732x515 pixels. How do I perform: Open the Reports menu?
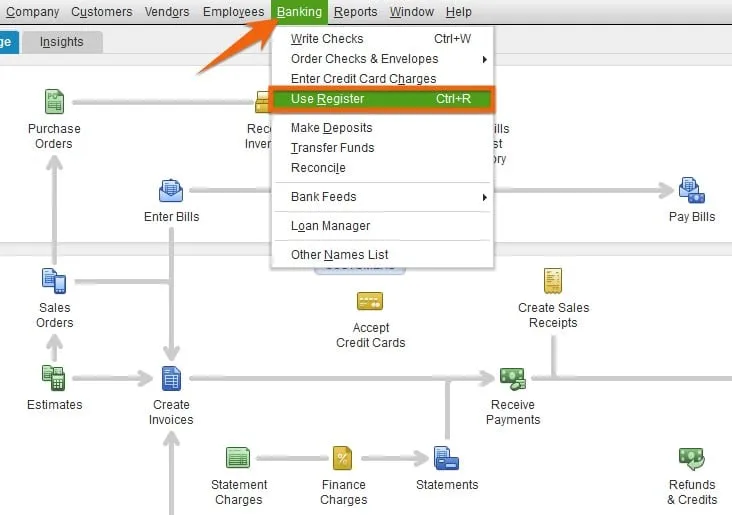356,12
